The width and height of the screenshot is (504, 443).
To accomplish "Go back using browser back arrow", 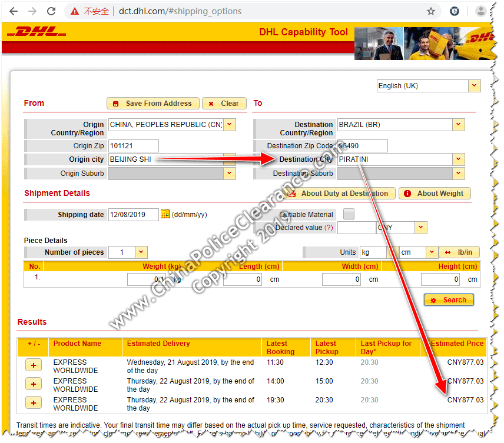I will tap(14, 11).
